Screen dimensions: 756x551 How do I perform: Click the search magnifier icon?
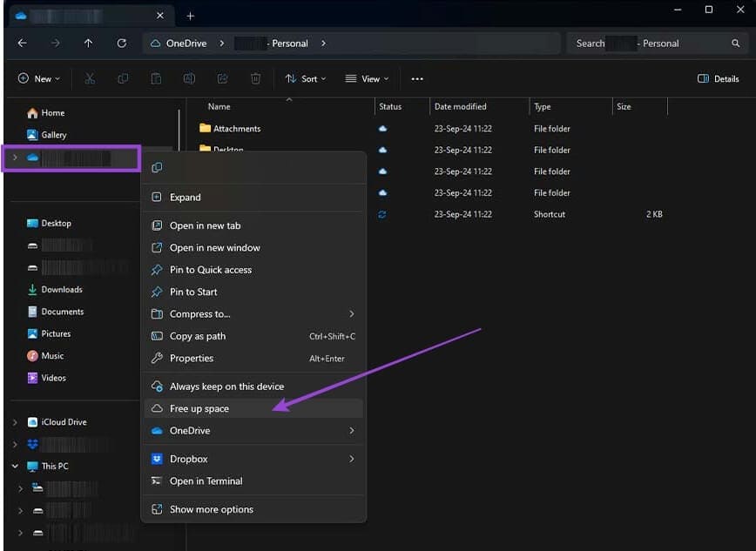736,44
